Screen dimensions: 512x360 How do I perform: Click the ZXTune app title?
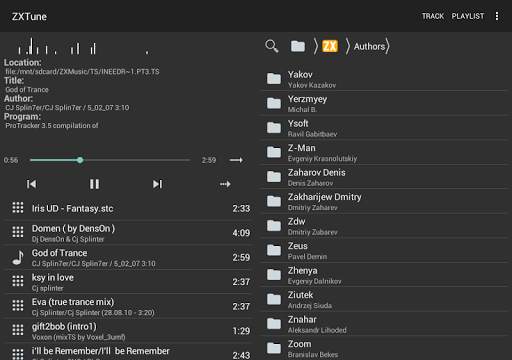(x=29, y=16)
